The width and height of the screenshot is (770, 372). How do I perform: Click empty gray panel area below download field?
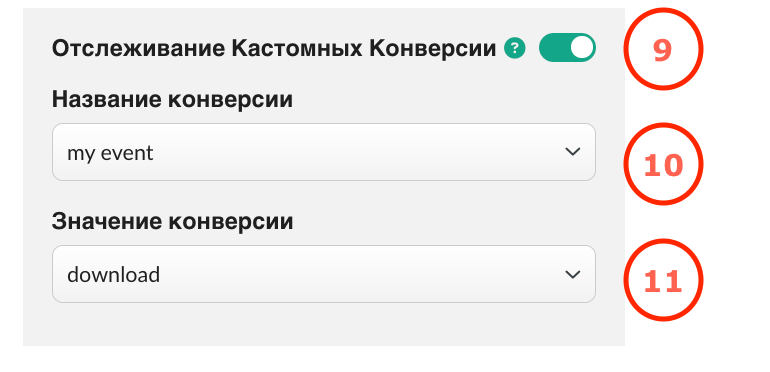pyautogui.click(x=324, y=325)
